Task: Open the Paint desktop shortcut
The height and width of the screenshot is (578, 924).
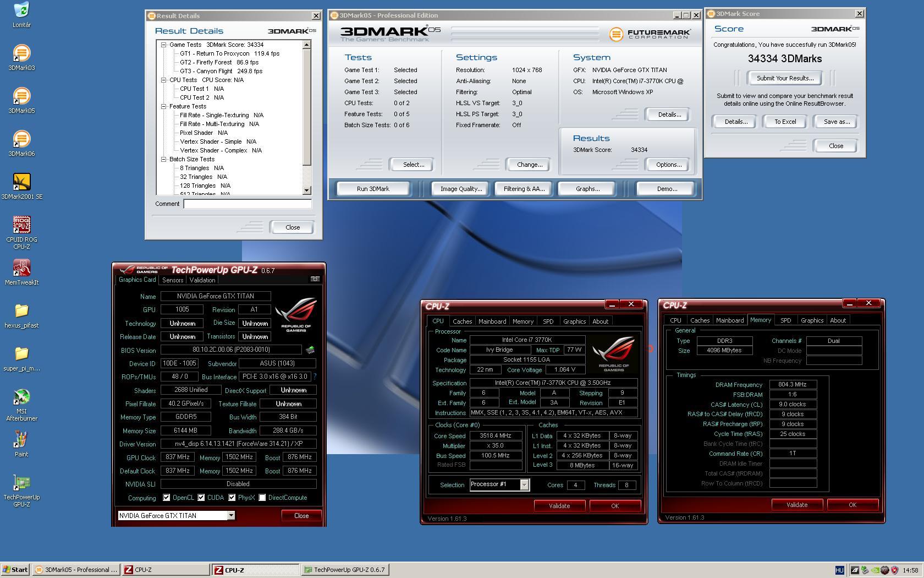Action: pyautogui.click(x=21, y=444)
